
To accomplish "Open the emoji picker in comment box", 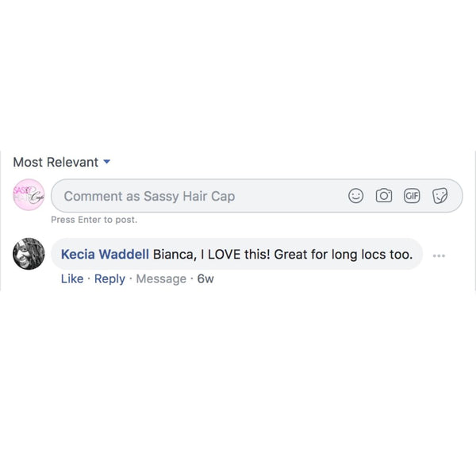I will tap(356, 196).
